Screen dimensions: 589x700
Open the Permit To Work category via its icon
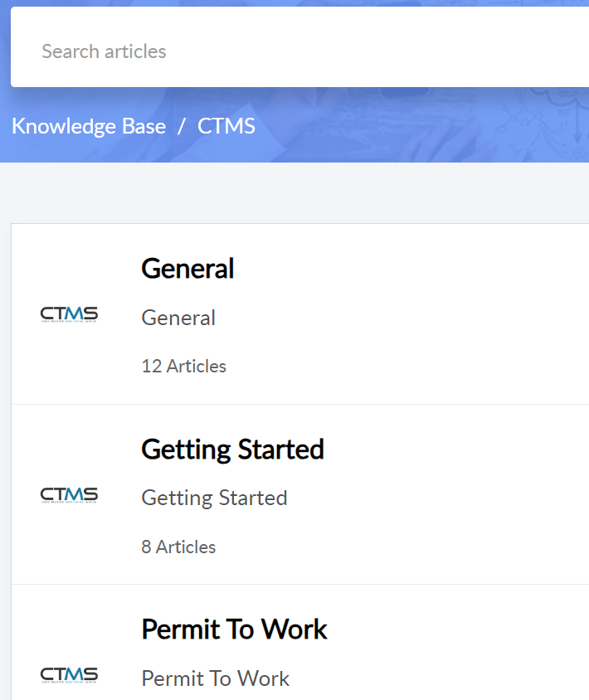coord(70,673)
